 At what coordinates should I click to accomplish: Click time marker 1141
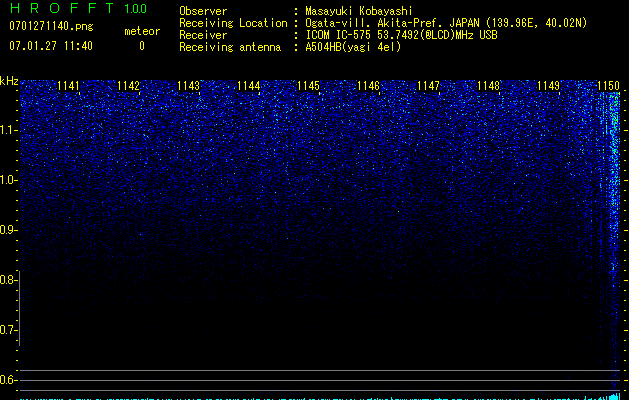click(68, 86)
